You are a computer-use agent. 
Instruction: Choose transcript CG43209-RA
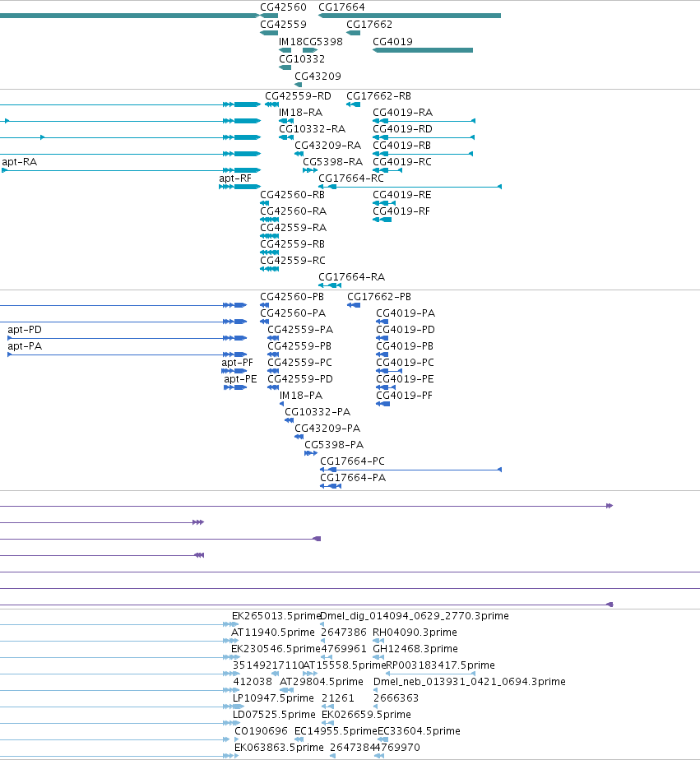[x=327, y=146]
